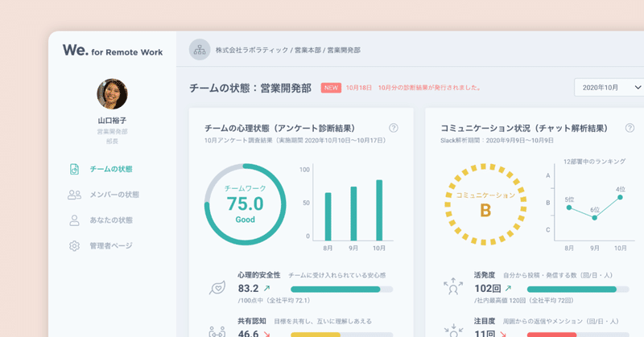Select チームの状態 menu item

coord(111,169)
